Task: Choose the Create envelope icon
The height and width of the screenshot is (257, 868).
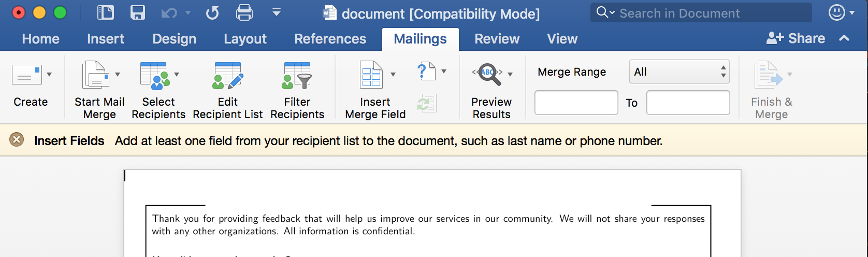Action: tap(27, 75)
